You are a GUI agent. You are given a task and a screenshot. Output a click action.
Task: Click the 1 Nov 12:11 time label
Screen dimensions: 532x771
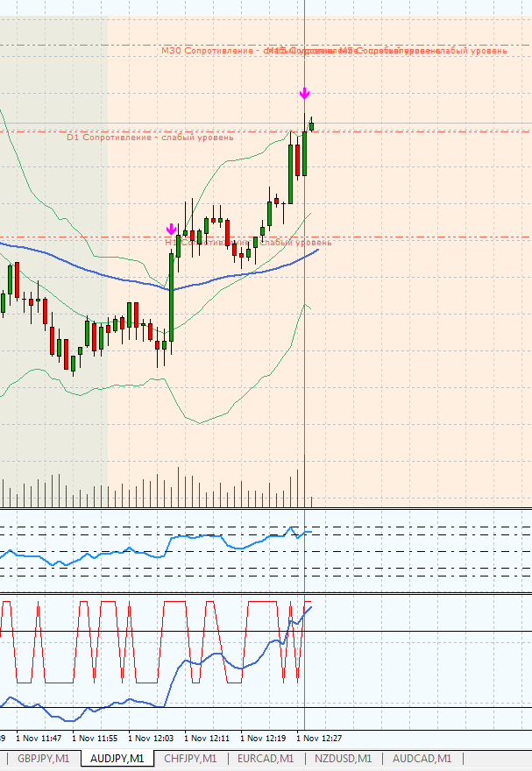coord(207,738)
